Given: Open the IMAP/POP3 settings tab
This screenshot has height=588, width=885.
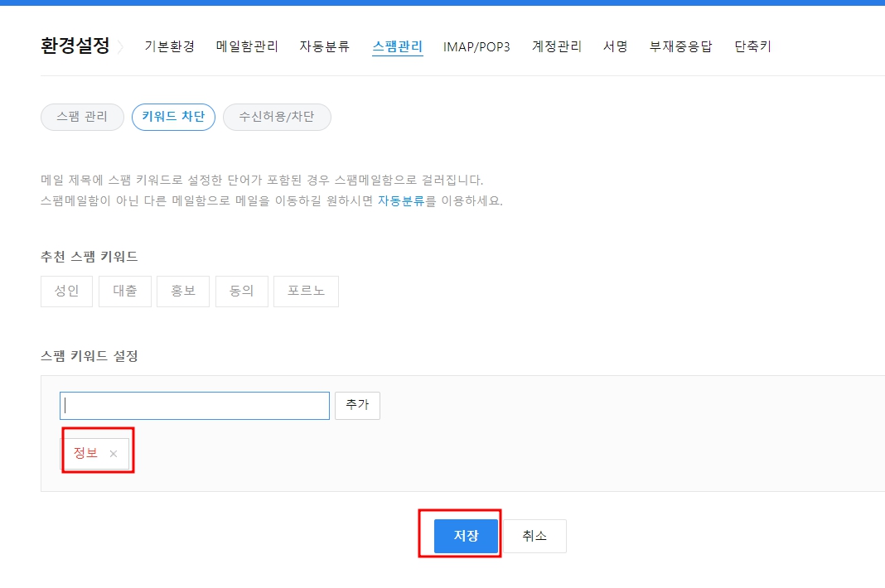Looking at the screenshot, I should point(477,46).
